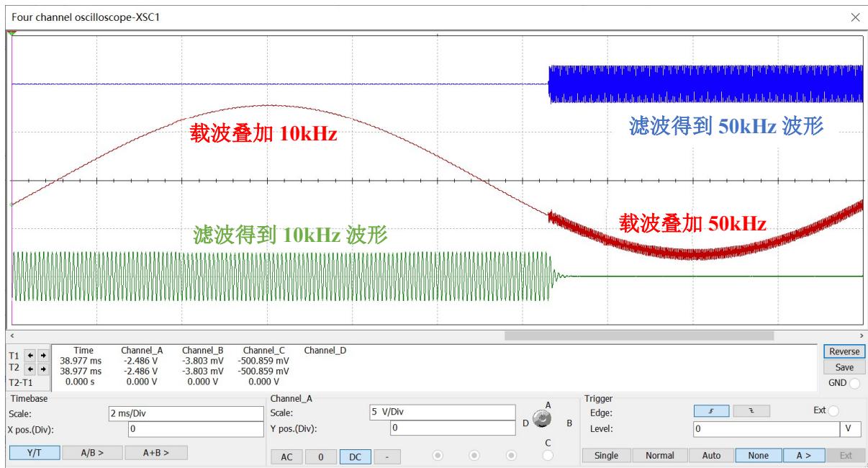This screenshot has width=868, height=468.
Task: Enable the Ext trigger radio button
Action: [833, 410]
